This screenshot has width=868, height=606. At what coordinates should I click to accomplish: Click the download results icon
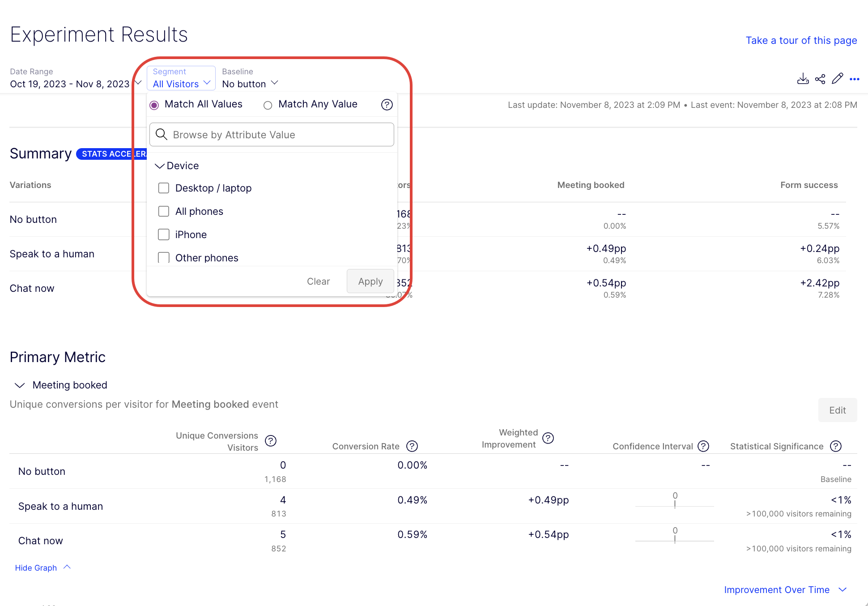pos(803,79)
